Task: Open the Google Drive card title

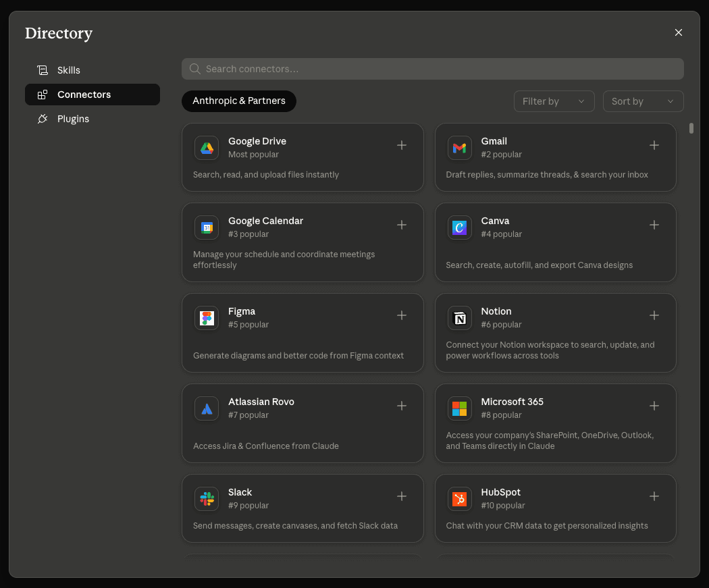Action: pos(257,141)
